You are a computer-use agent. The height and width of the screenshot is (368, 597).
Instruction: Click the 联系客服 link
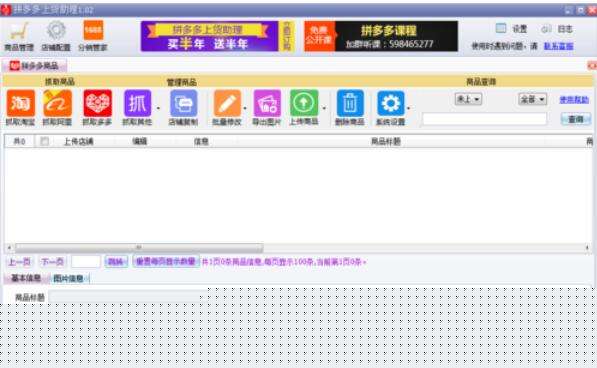[x=559, y=46]
